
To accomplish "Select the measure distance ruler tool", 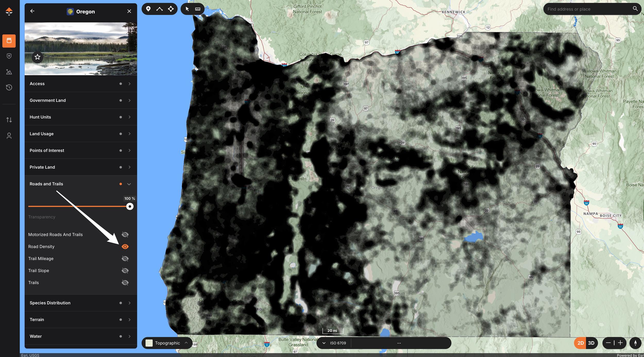I will tap(197, 9).
